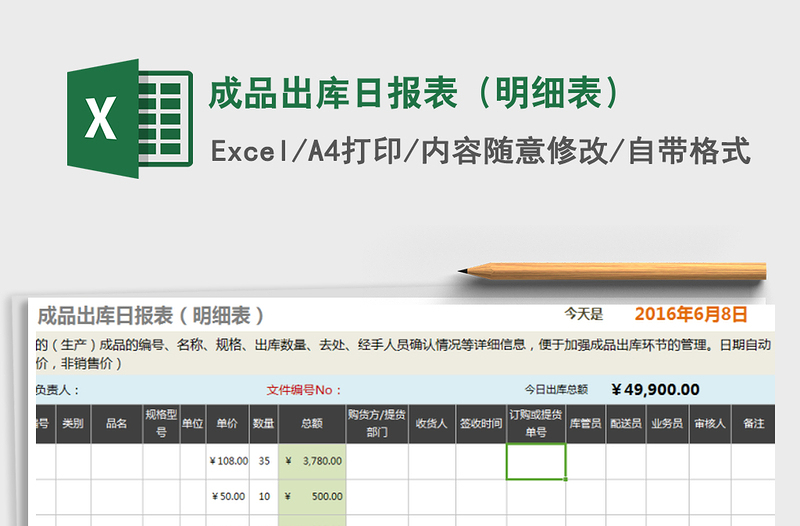Click the 购货方/提货部门 column header
Screen dimensions: 800x526
[x=377, y=423]
